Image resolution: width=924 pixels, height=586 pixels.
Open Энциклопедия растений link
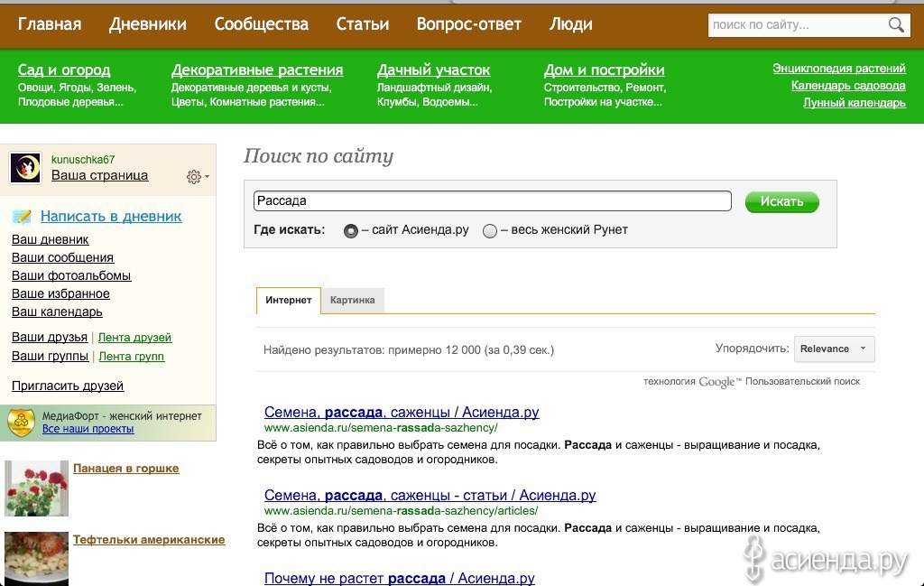click(x=839, y=69)
